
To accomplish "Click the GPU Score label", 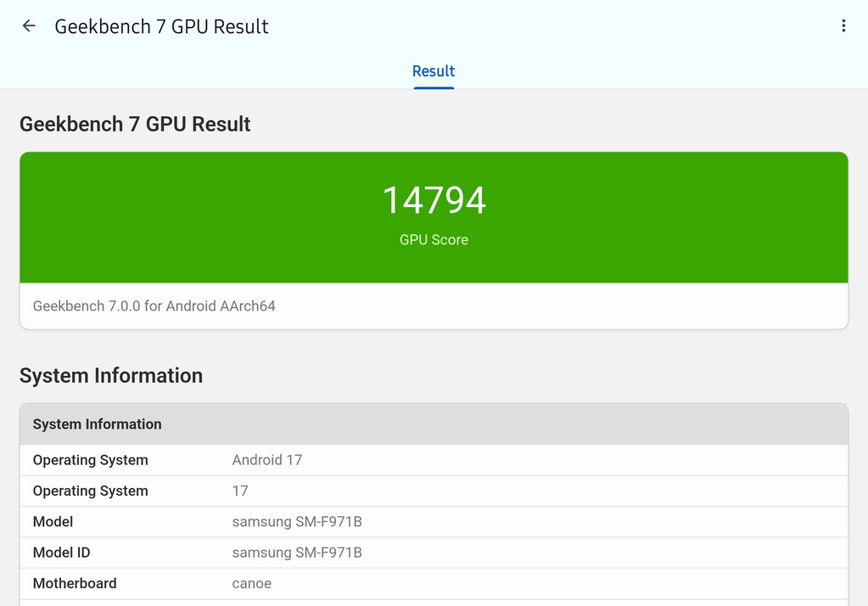I will pos(434,240).
